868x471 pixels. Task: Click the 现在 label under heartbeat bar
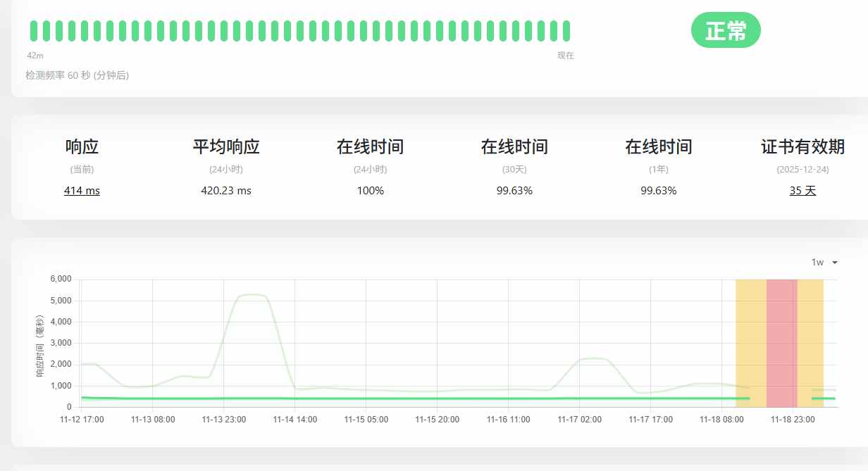[x=565, y=56]
